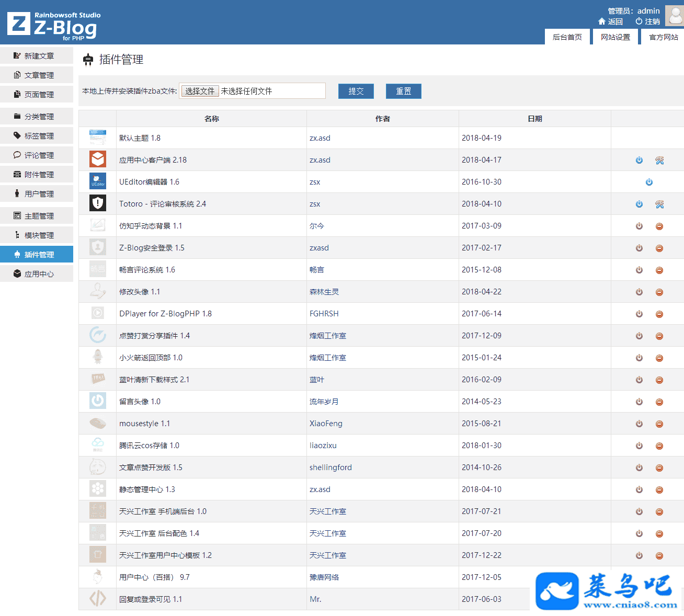Viewport: 684px width, 616px height.
Task: Open settings wrench for 应用中心客户端 plugin
Action: click(659, 161)
